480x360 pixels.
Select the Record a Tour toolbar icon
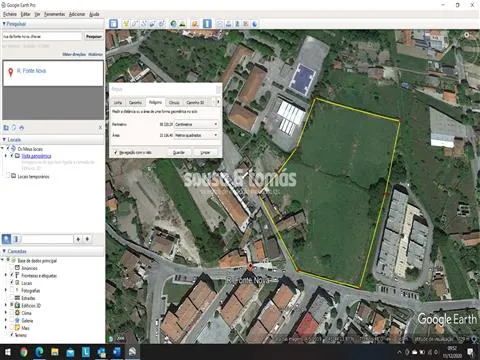point(162,24)
